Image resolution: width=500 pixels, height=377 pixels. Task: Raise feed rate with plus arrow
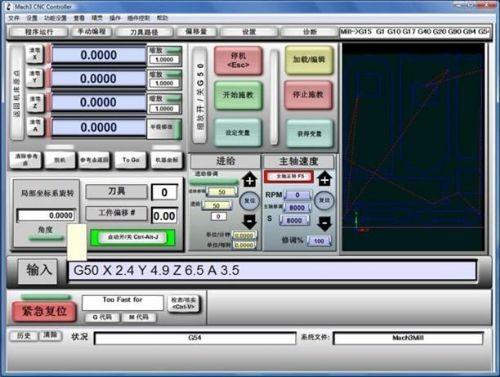(249, 180)
